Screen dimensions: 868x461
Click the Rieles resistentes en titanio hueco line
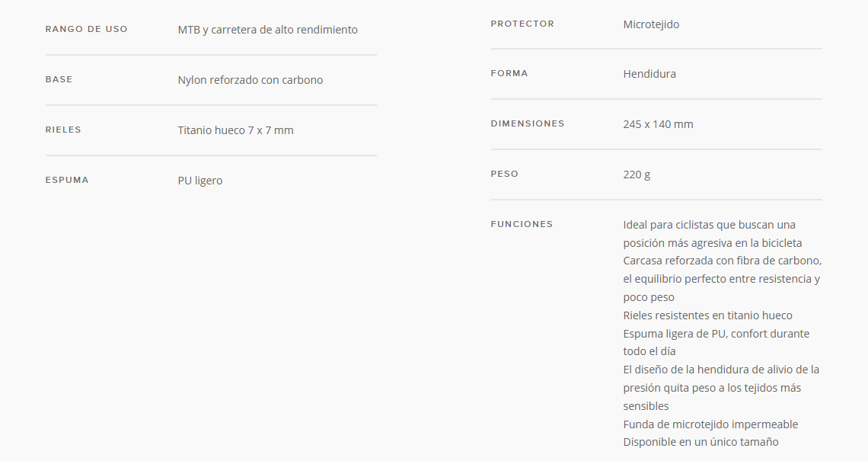click(707, 315)
